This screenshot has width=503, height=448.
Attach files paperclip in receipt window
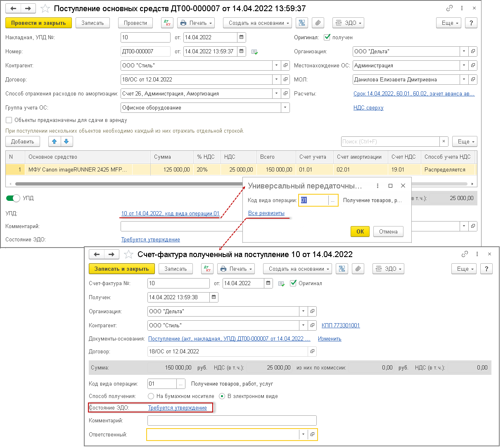[x=318, y=23]
